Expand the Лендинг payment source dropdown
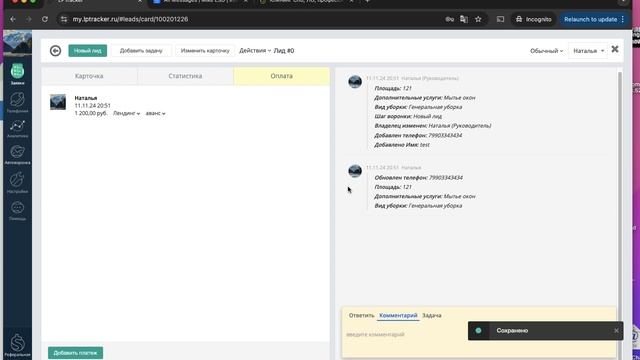The width and height of the screenshot is (640, 360). point(127,113)
